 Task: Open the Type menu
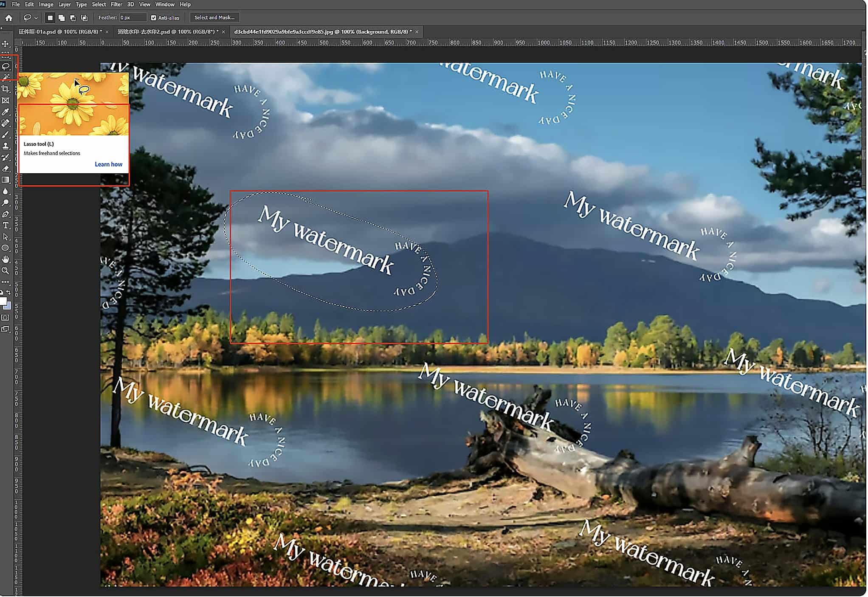(x=81, y=4)
